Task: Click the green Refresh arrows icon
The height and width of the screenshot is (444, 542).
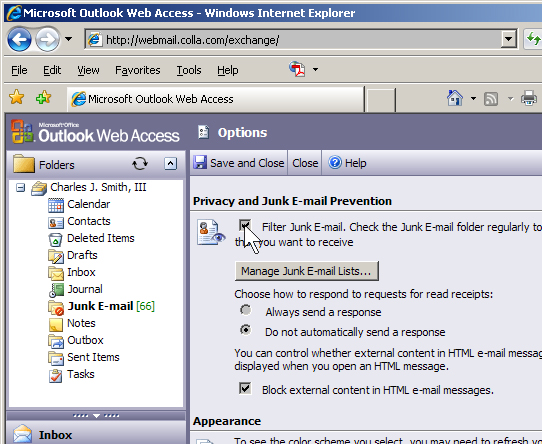Action: pos(533,39)
